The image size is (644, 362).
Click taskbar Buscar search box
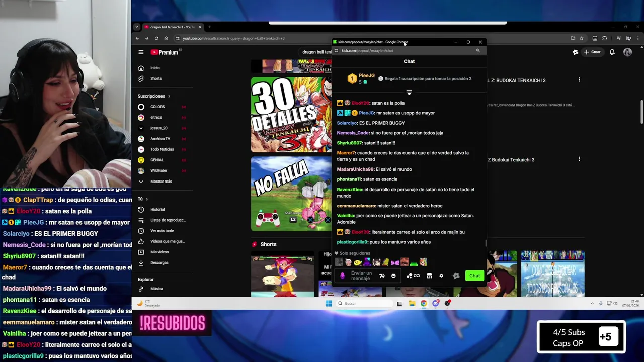[x=364, y=303]
